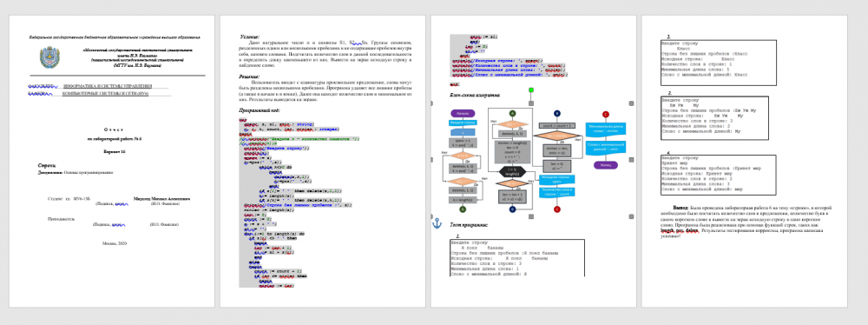Screen dimensions: 868x325
Task: Select the university emblem on the title page
Action: tap(49, 57)
